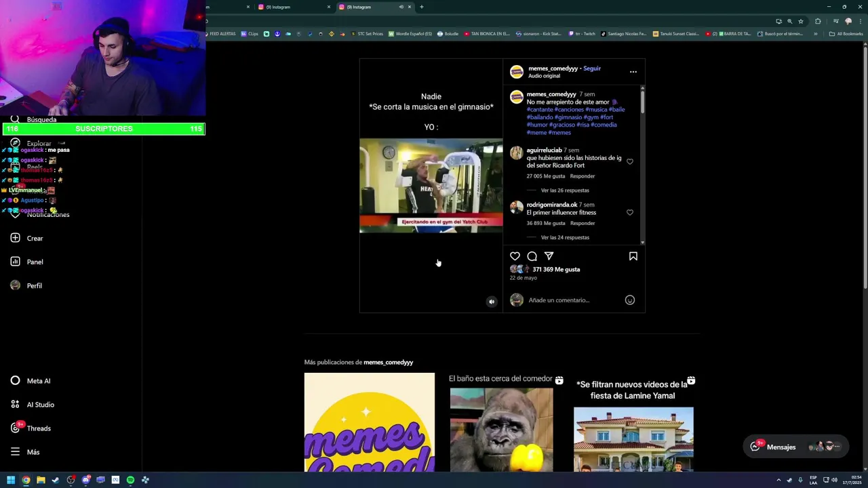The height and width of the screenshot is (488, 868).
Task: Reply to aguirreluciab's comment
Action: (x=582, y=176)
